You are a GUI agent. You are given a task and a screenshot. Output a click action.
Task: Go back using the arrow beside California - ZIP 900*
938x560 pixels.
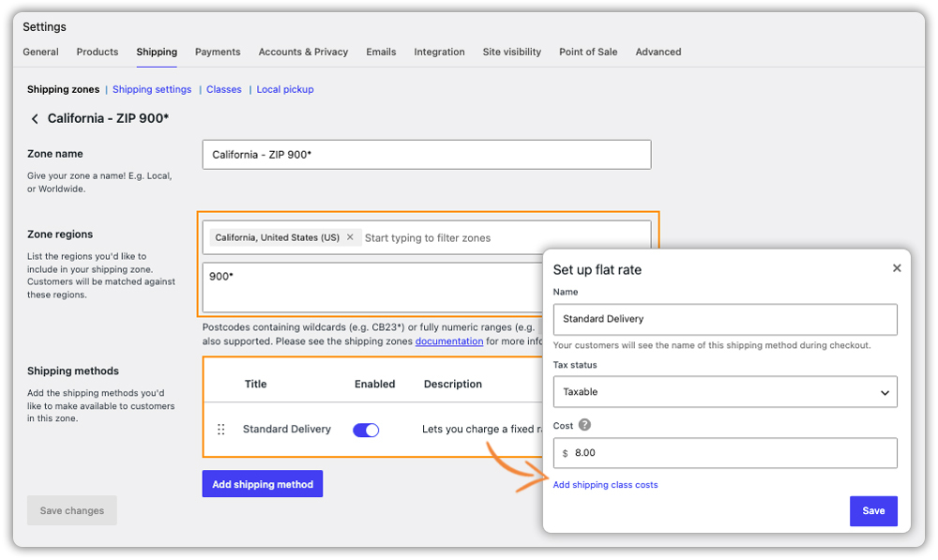[35, 119]
